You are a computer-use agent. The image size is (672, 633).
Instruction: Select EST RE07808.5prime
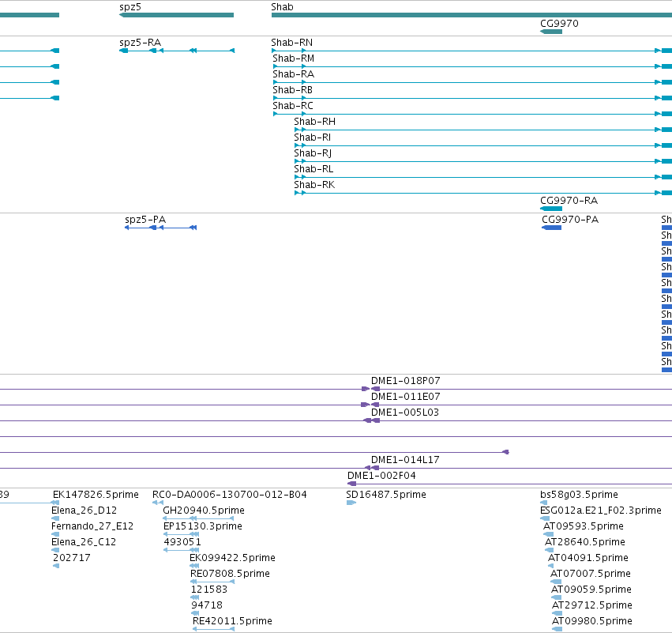tap(230, 575)
